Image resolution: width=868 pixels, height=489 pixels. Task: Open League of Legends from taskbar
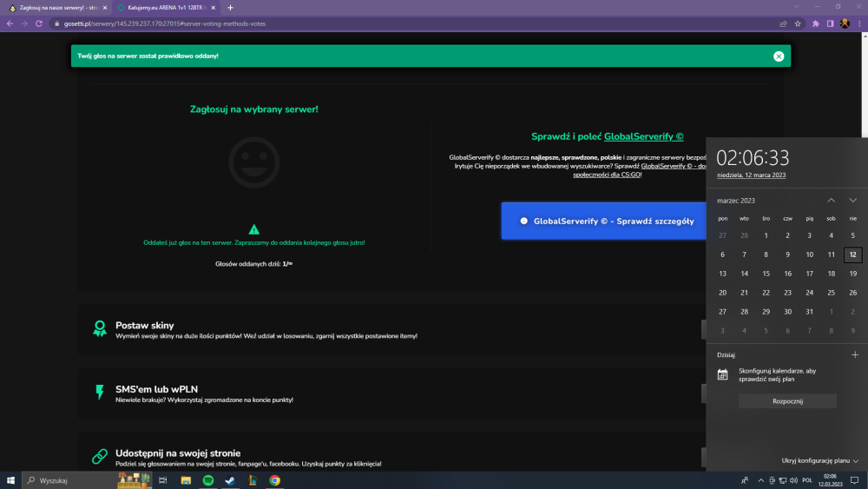253,480
